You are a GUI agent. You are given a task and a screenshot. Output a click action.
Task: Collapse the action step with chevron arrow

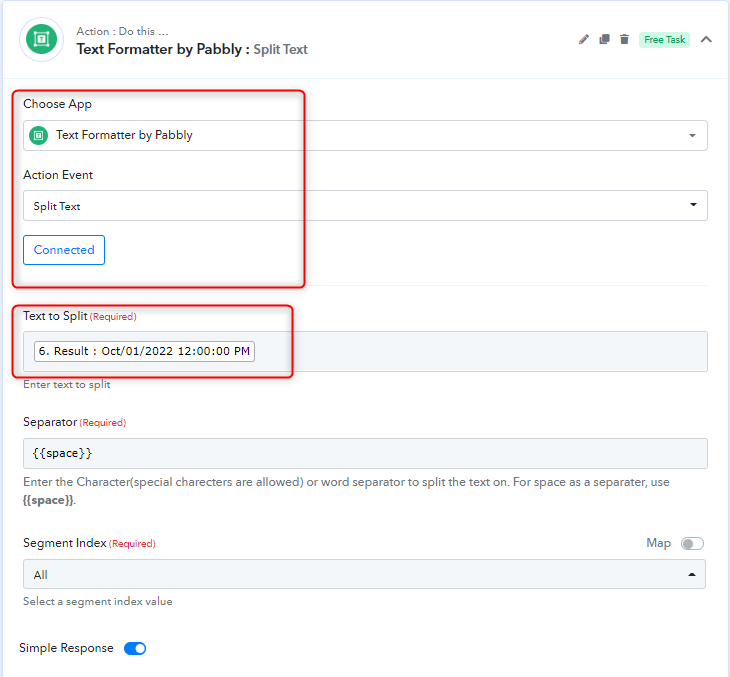pos(706,40)
